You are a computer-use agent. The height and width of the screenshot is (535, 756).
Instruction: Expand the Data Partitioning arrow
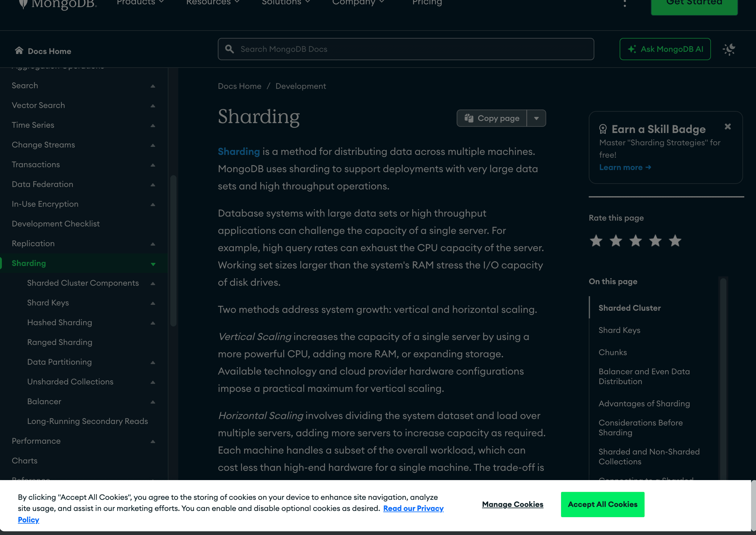click(153, 362)
